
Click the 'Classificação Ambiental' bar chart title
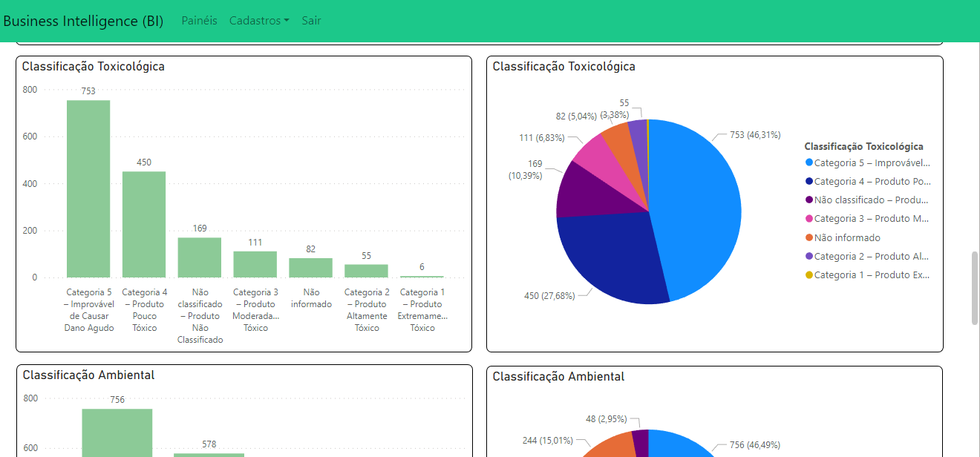pos(89,375)
